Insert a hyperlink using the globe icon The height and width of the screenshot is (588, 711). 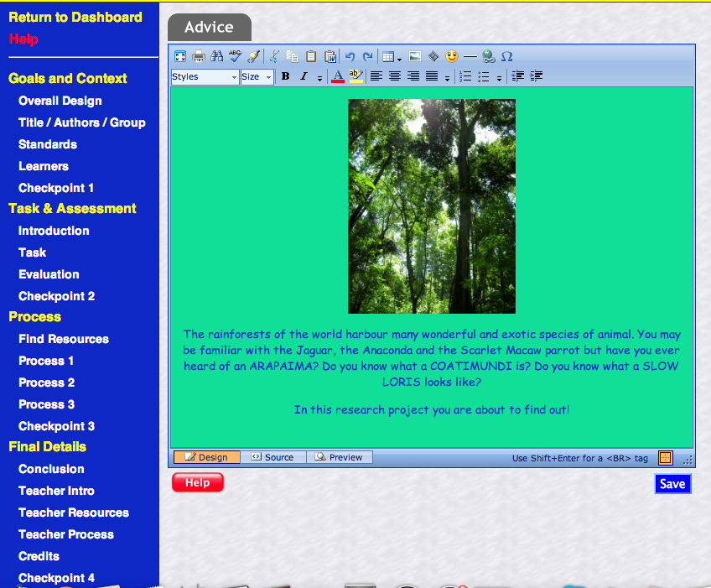pyautogui.click(x=489, y=56)
